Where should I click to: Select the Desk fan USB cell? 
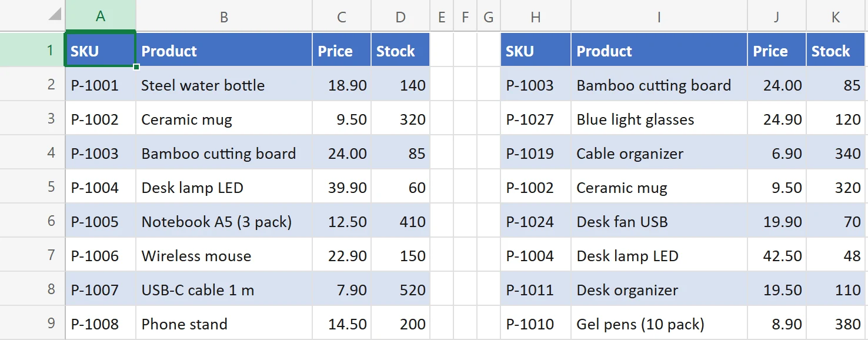(659, 221)
